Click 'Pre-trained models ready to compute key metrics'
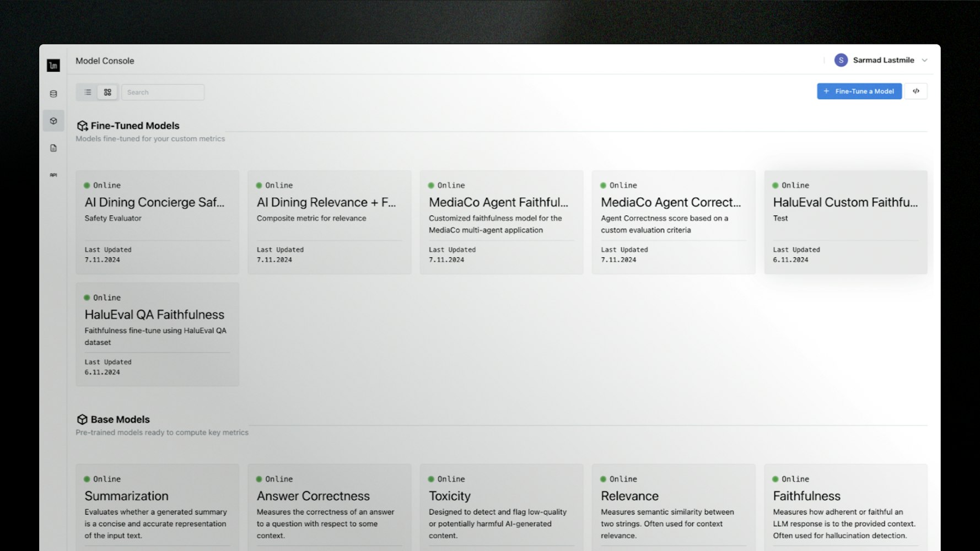The image size is (980, 551). pyautogui.click(x=162, y=433)
